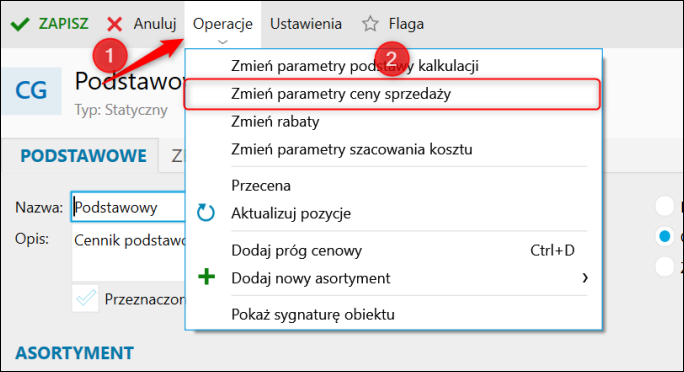
Task: Click the red X cancel icon
Action: pos(115,24)
